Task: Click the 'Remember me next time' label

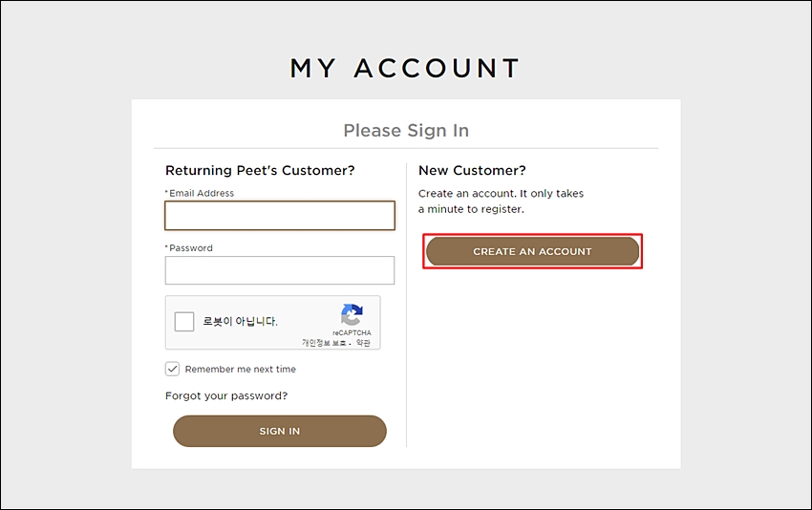Action: (x=241, y=370)
